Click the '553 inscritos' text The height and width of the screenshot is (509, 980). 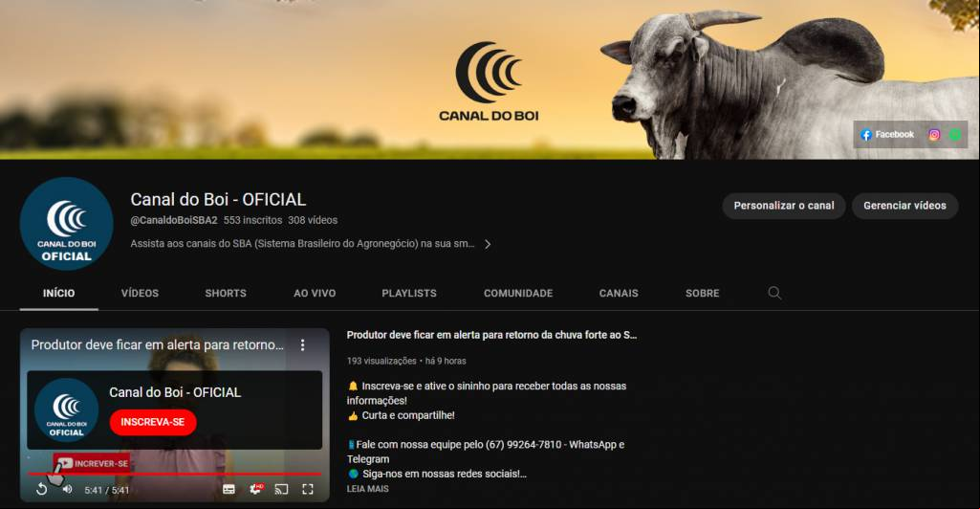click(x=252, y=220)
